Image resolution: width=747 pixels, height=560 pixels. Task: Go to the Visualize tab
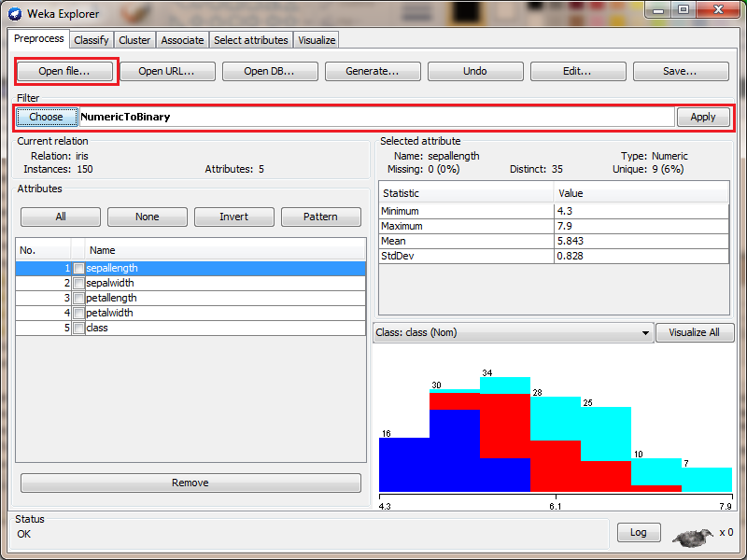(x=317, y=40)
